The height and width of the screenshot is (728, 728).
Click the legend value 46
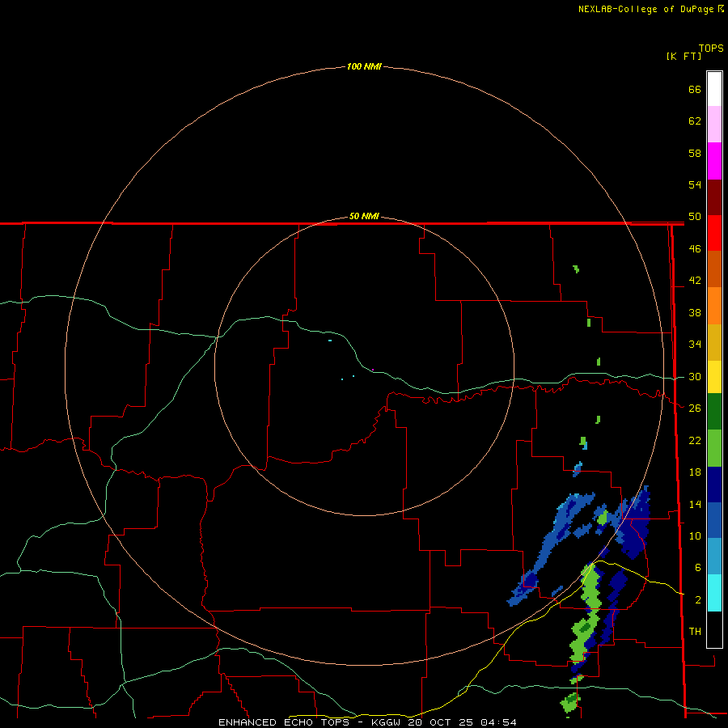point(695,249)
